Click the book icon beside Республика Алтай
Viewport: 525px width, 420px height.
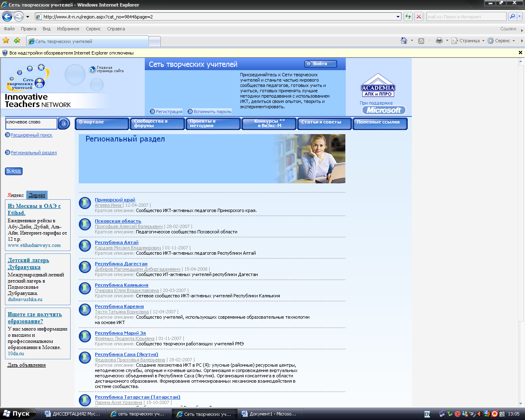point(85,245)
